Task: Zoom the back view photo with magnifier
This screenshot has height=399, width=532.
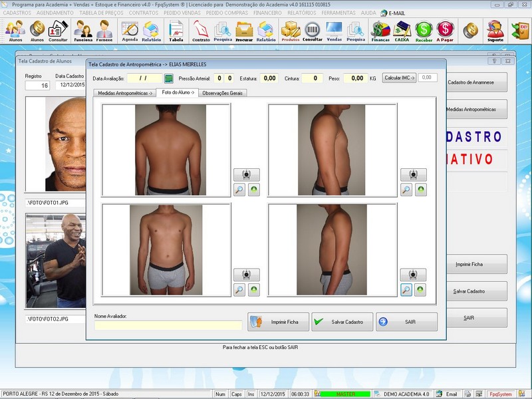Action: pos(239,190)
